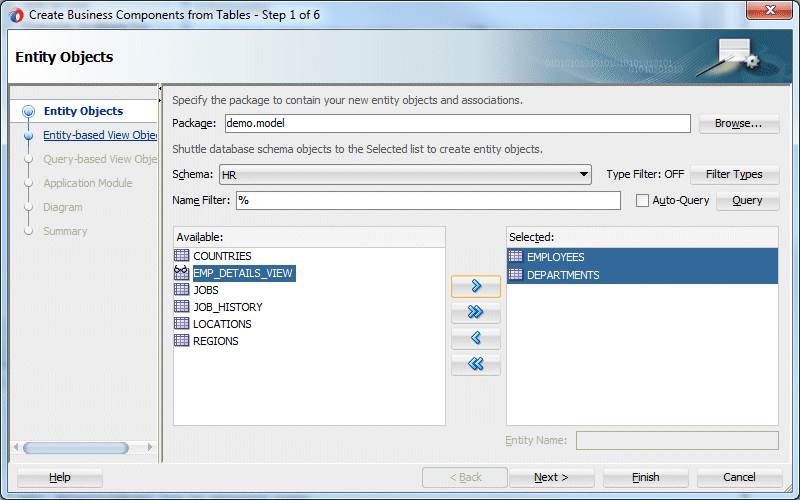Shuttle all items to Selected list

click(476, 312)
